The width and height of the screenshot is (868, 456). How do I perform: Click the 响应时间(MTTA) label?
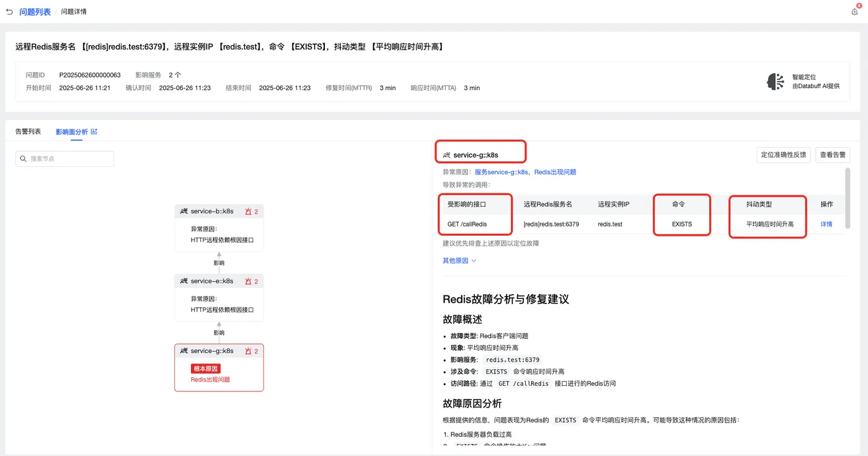pyautogui.click(x=433, y=88)
